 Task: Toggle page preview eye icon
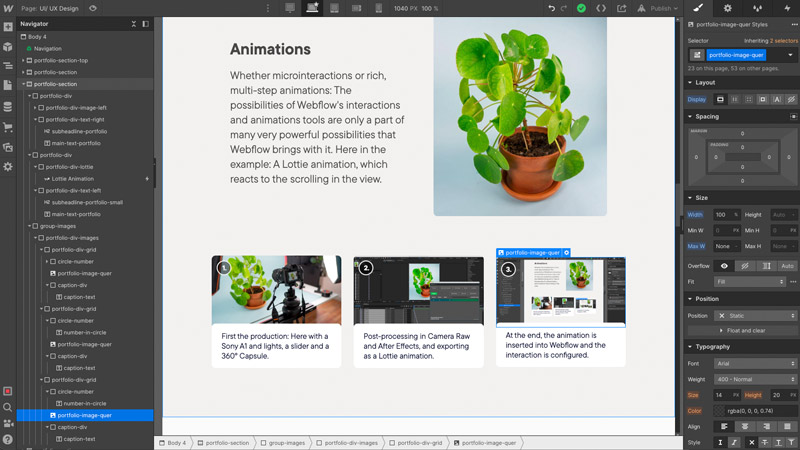(x=93, y=8)
